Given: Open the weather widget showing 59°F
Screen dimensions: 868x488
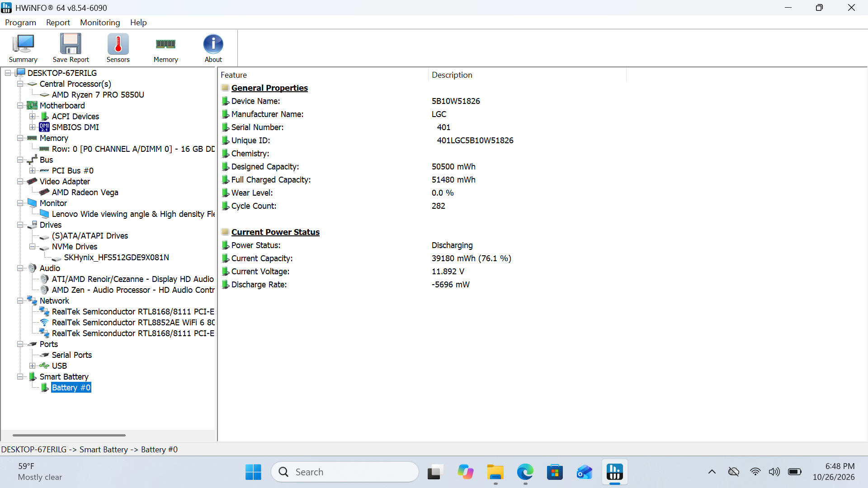Looking at the screenshot, I should 40,472.
